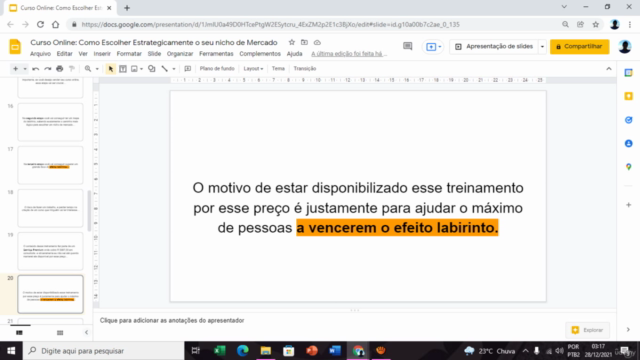Image resolution: width=640 pixels, height=360 pixels.
Task: Open zoom level dropdown arrow
Action: 97,69
